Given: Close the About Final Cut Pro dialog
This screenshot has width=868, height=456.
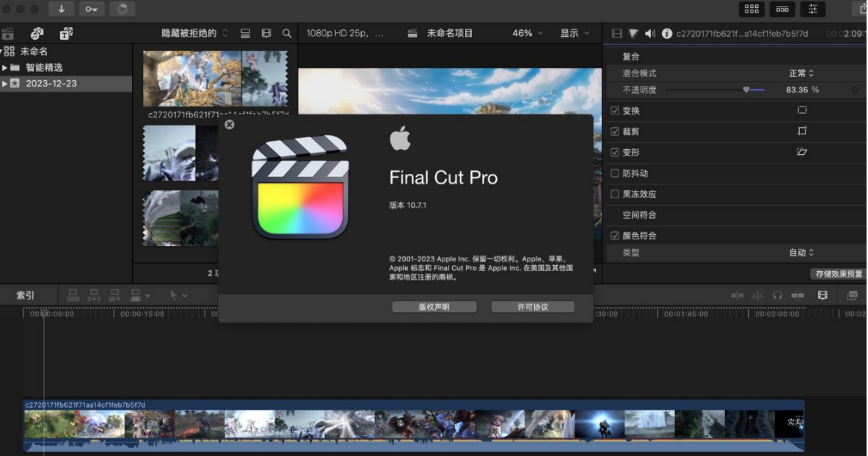Looking at the screenshot, I should (x=229, y=125).
